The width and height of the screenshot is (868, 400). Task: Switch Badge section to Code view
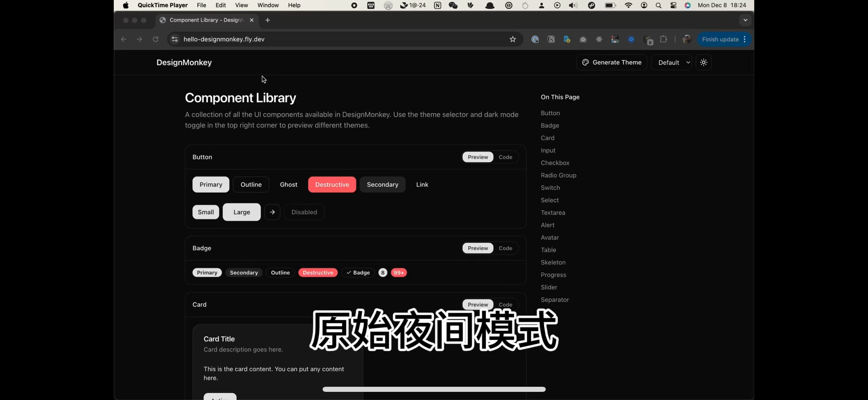point(505,248)
